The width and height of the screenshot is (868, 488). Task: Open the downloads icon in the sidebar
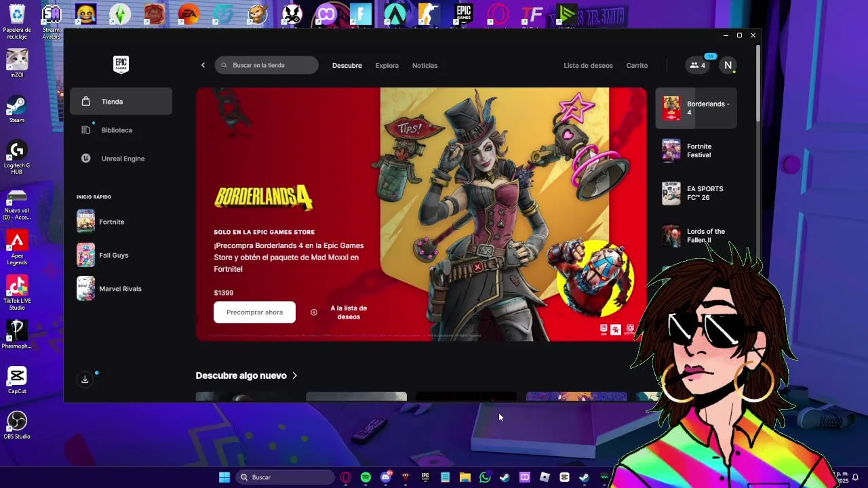(85, 380)
